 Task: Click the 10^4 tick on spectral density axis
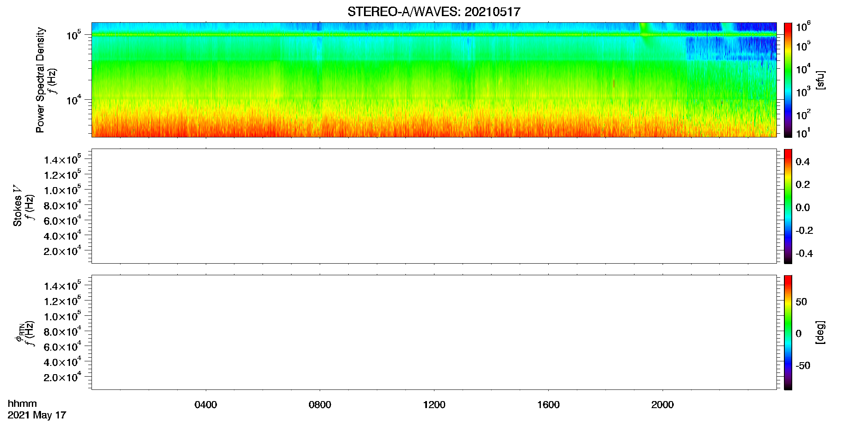click(74, 99)
